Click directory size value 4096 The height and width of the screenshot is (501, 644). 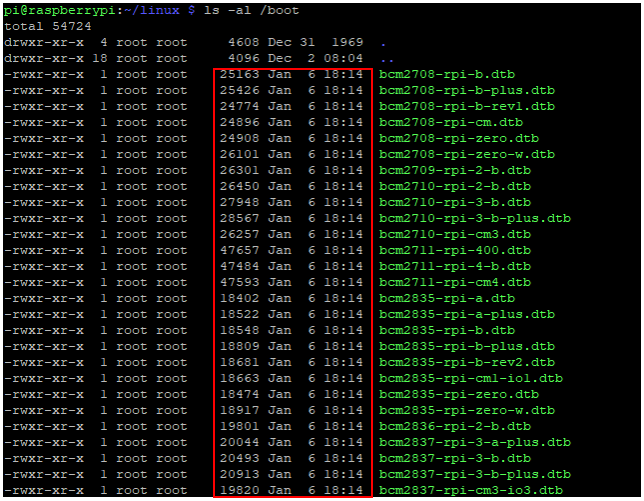pos(244,58)
